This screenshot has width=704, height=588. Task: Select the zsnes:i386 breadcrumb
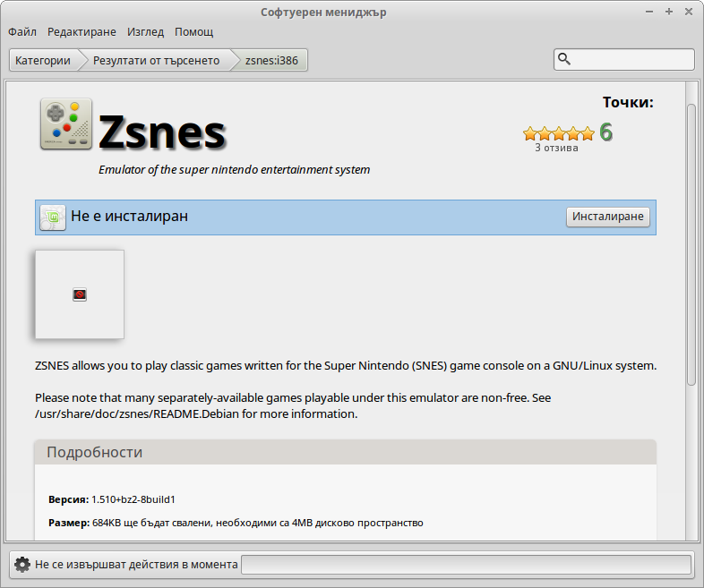tap(271, 60)
